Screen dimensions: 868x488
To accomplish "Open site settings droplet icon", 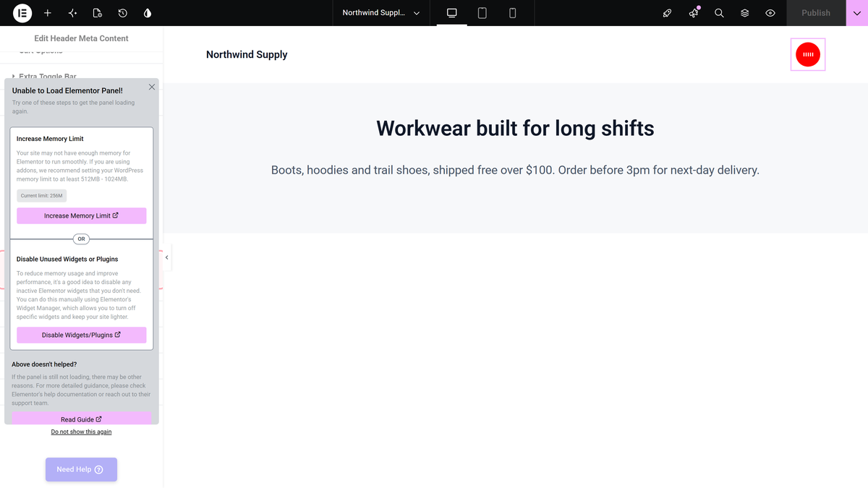I will tap(148, 13).
